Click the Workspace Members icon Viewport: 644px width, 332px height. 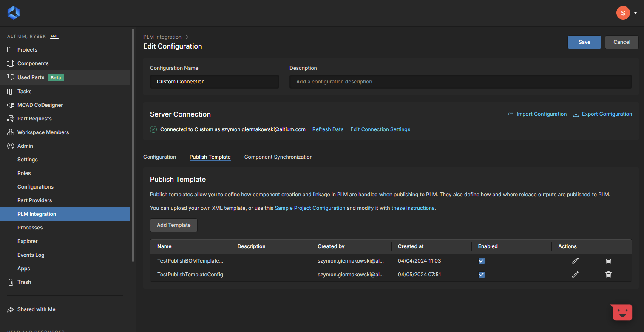coord(11,132)
